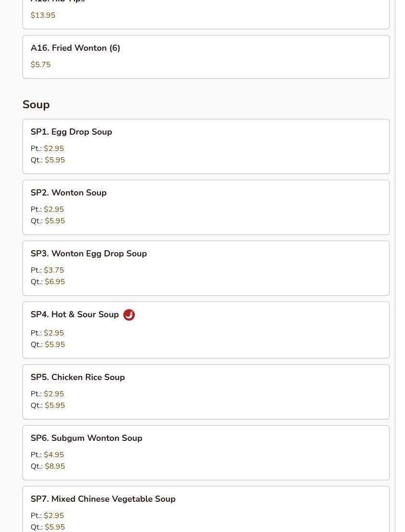This screenshot has height=532, width=405.
Task: Open SP6. Subgum Wonton Soup item
Action: tap(86, 438)
